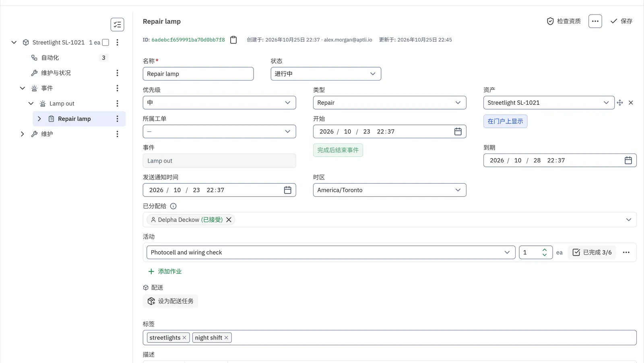Click the activity quantity stepper arrows
Viewport: 644px width, 363px height.
click(544, 253)
